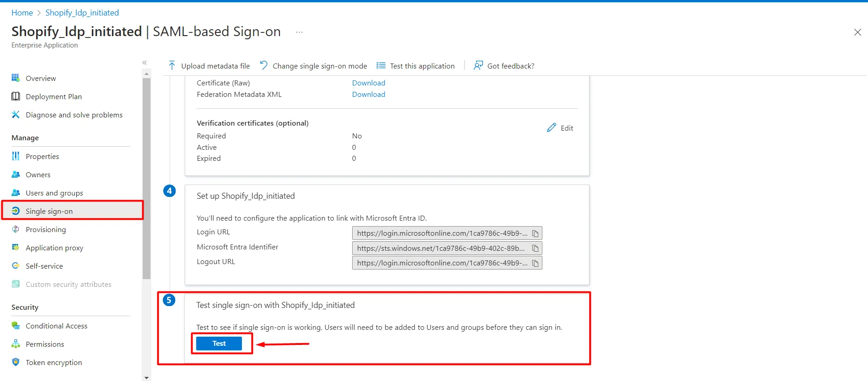Click the Conditional Access icon
868x381 pixels.
[16, 326]
